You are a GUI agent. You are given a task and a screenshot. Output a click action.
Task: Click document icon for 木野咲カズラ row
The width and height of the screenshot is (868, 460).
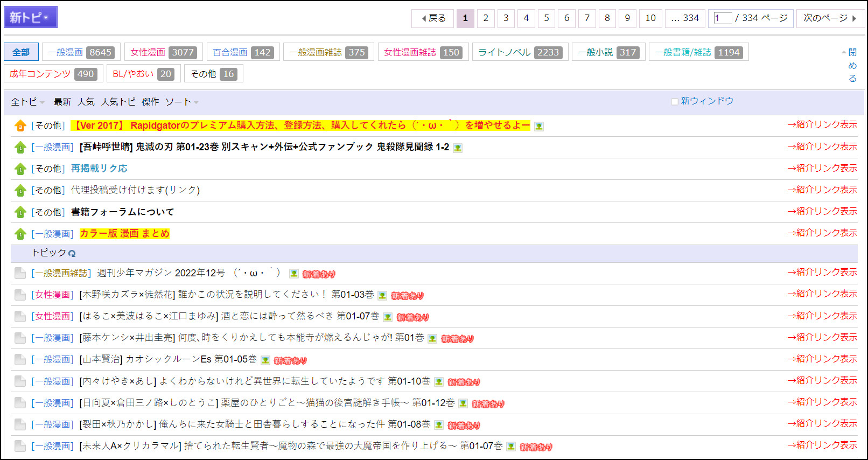(x=20, y=295)
